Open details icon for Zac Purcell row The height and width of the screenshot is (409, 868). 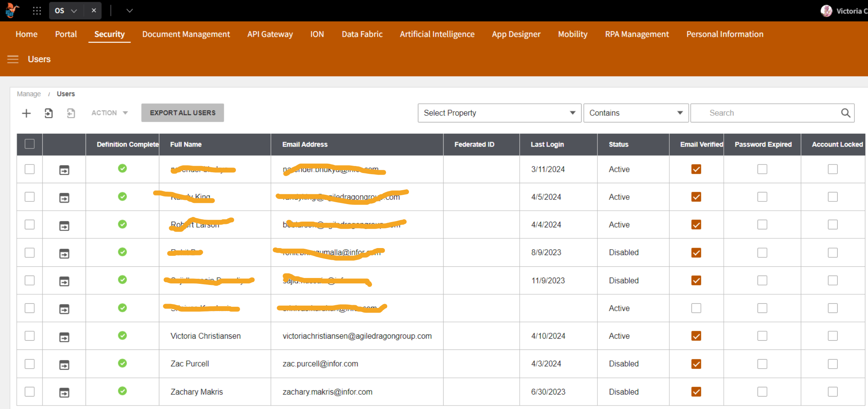pos(64,365)
